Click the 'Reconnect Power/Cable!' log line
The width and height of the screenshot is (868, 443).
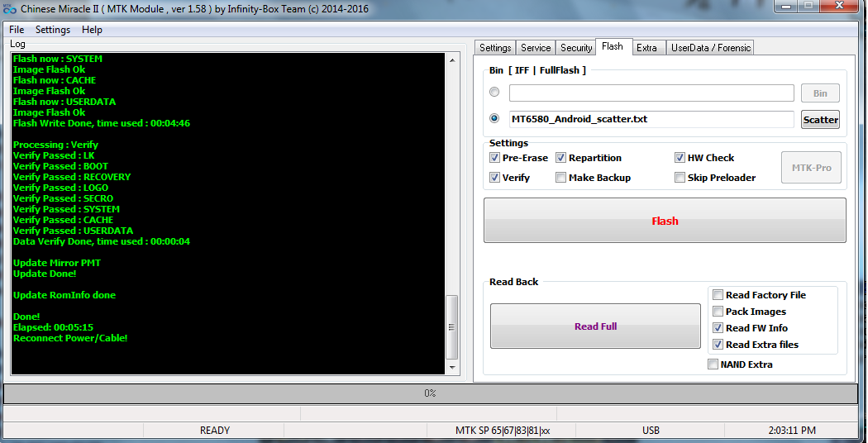point(70,338)
